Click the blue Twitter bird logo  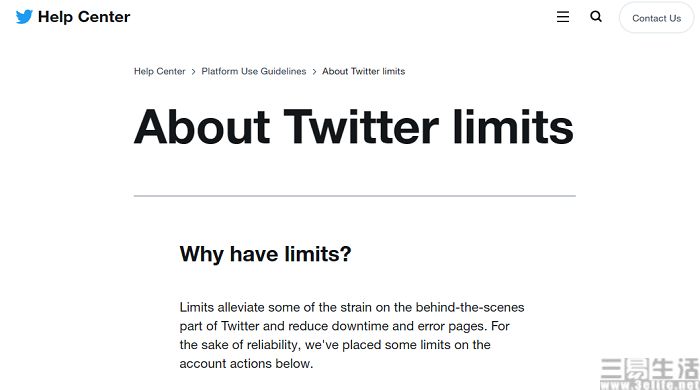point(24,17)
